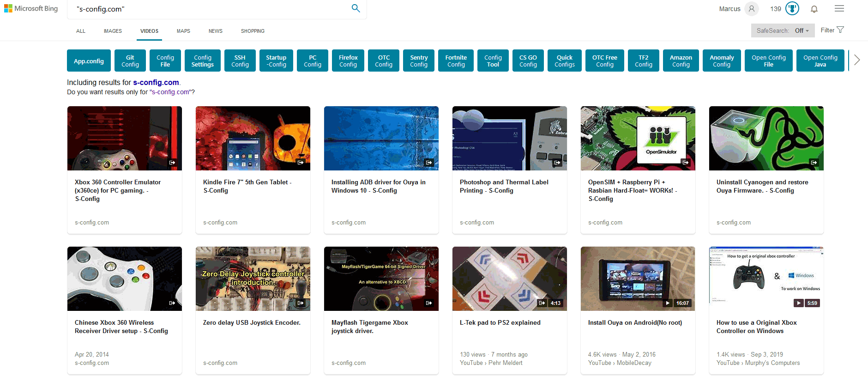Click external link icon on OpenSIM Raspberry Pi thumbnail

[686, 163]
